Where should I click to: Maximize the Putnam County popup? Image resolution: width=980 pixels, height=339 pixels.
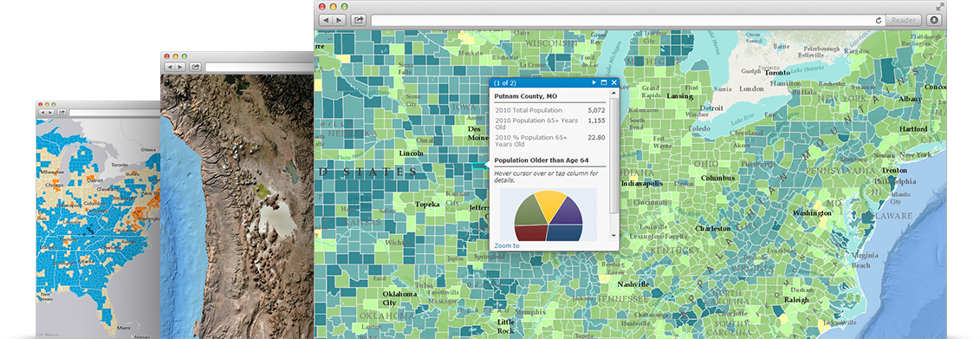click(604, 82)
